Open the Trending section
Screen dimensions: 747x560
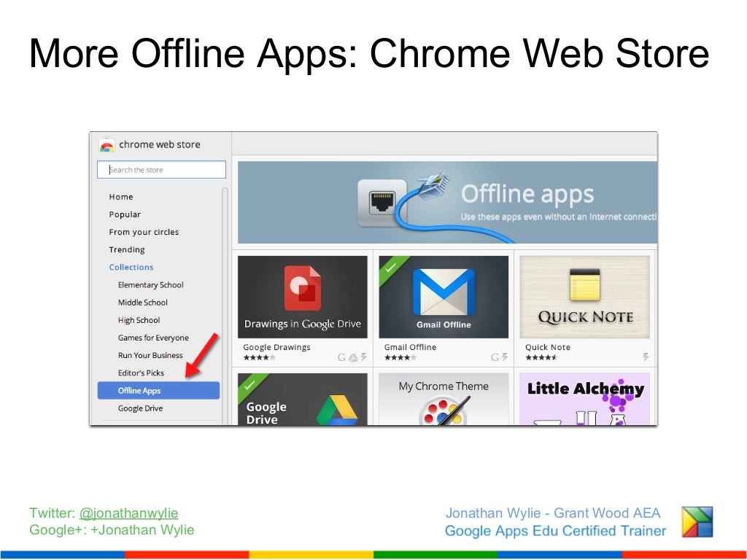click(127, 249)
